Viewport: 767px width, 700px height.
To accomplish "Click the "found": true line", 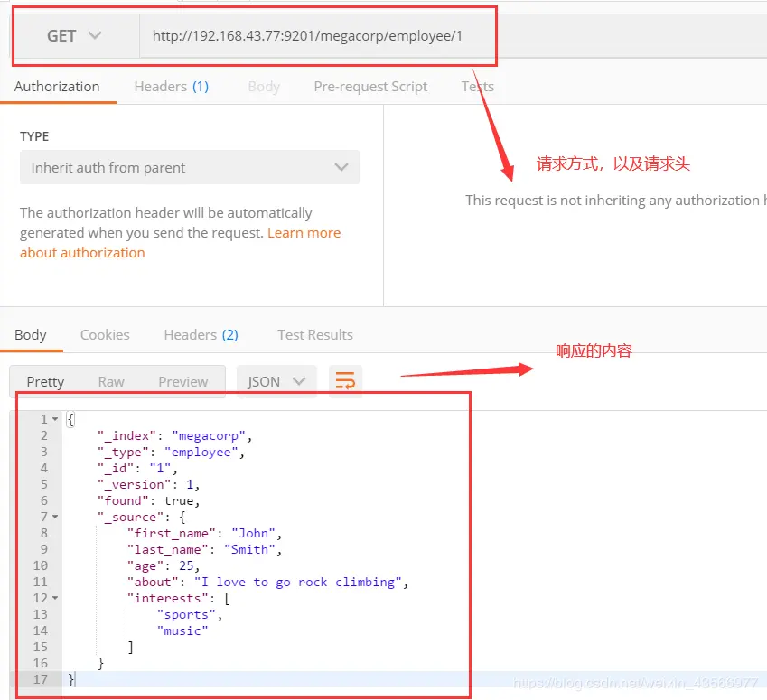I will click(x=149, y=501).
